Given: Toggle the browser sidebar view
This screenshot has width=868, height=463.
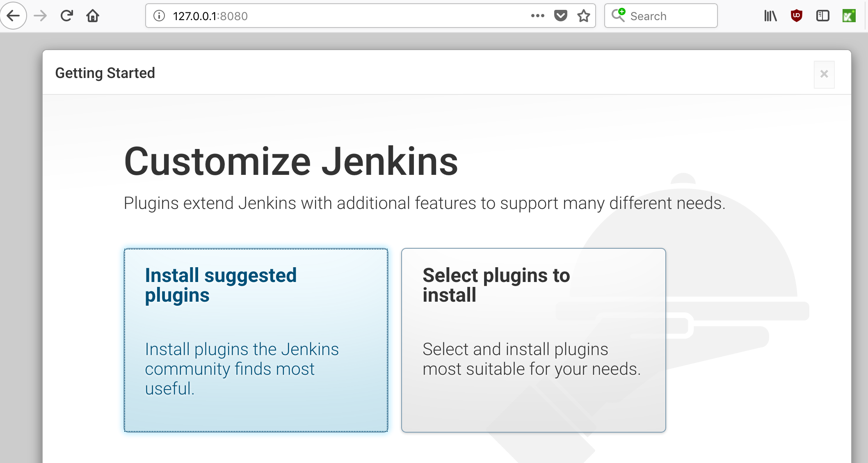Looking at the screenshot, I should [x=823, y=16].
